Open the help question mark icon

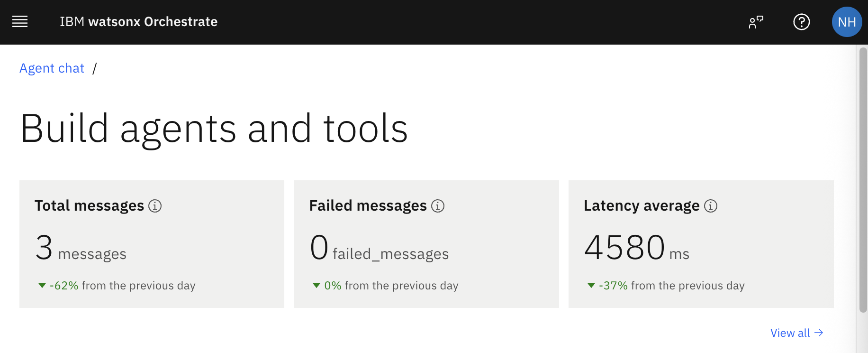(x=802, y=22)
